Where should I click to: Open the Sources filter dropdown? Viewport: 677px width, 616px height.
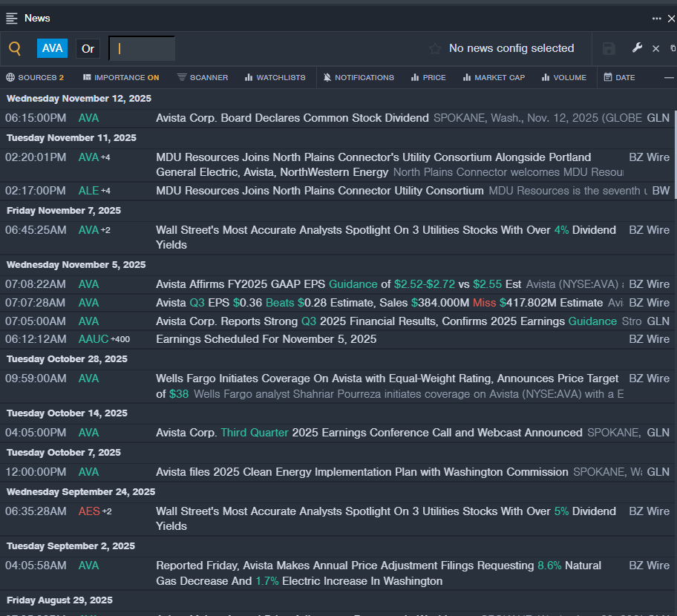pyautogui.click(x=35, y=77)
